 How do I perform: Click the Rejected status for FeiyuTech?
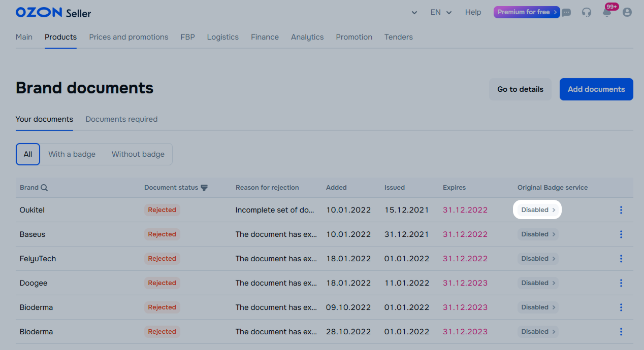162,259
